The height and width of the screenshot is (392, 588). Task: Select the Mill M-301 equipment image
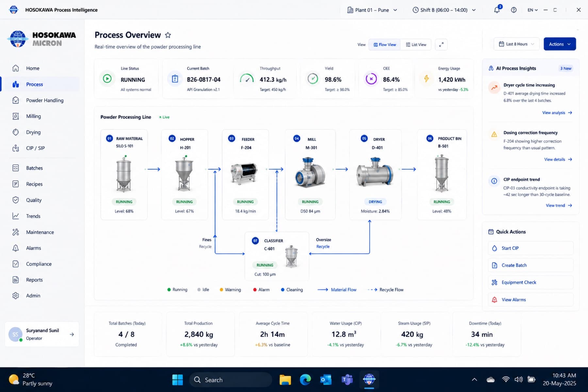(x=310, y=172)
